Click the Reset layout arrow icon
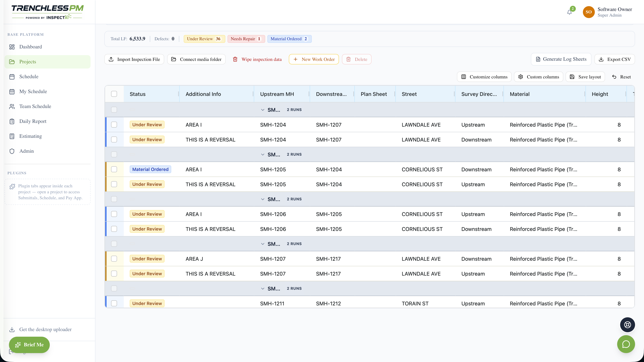 tap(614, 77)
